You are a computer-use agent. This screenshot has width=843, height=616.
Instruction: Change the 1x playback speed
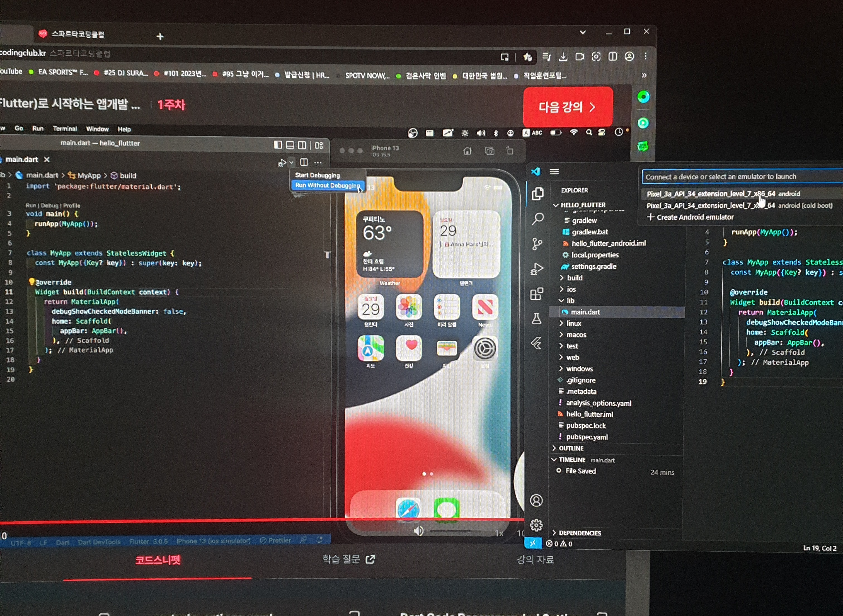[499, 533]
